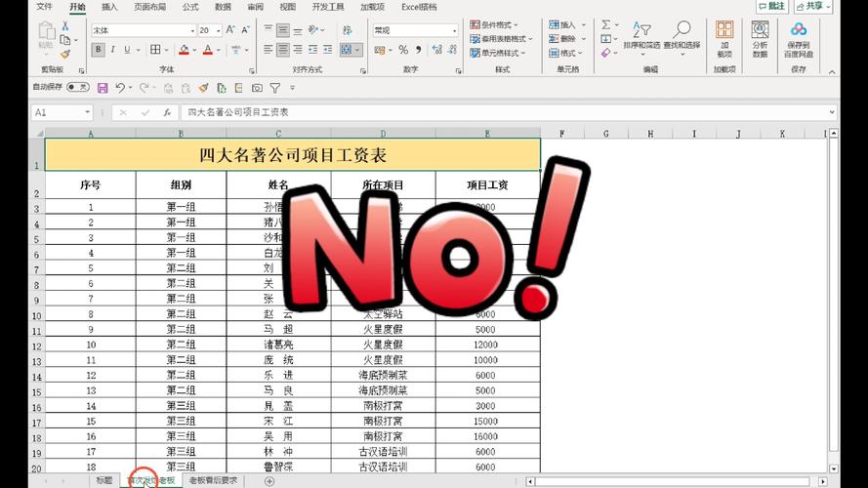
Task: Click the Share (共享) button
Action: click(x=813, y=6)
